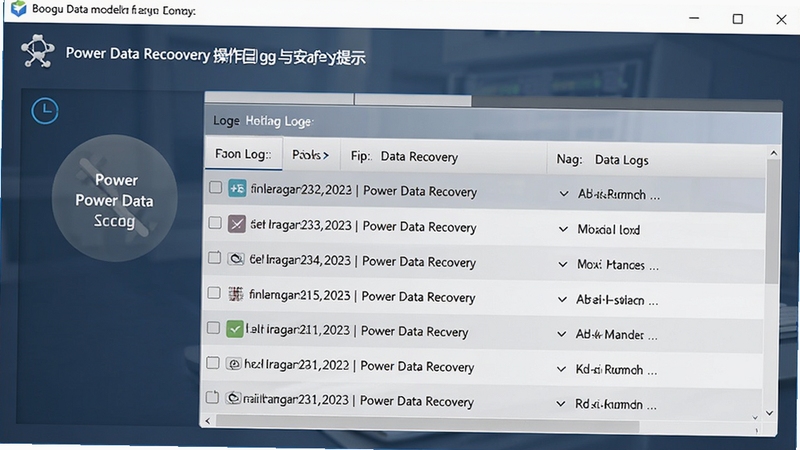800x450 pixels.
Task: Click the blue icon on finleragar232,2023 row
Action: tap(237, 189)
